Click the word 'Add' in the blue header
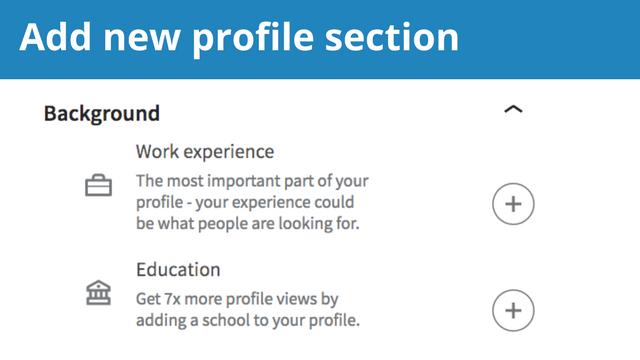 click(55, 37)
